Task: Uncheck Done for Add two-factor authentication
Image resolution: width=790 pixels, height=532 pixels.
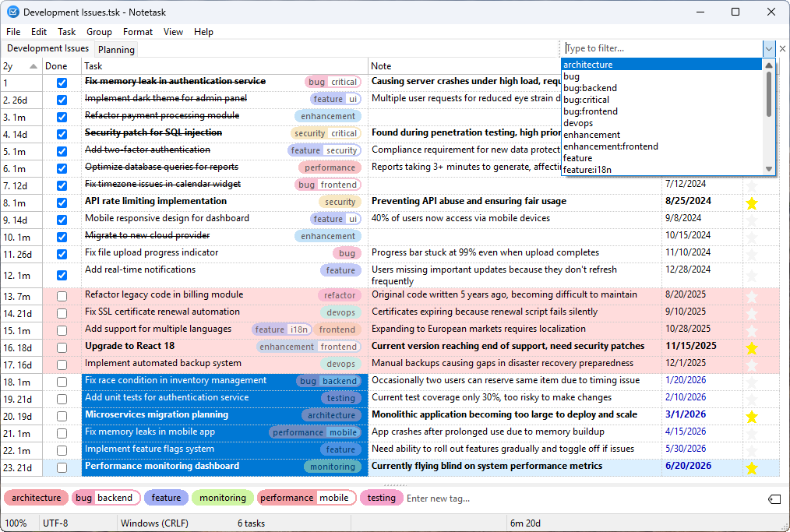Action: pyautogui.click(x=61, y=150)
